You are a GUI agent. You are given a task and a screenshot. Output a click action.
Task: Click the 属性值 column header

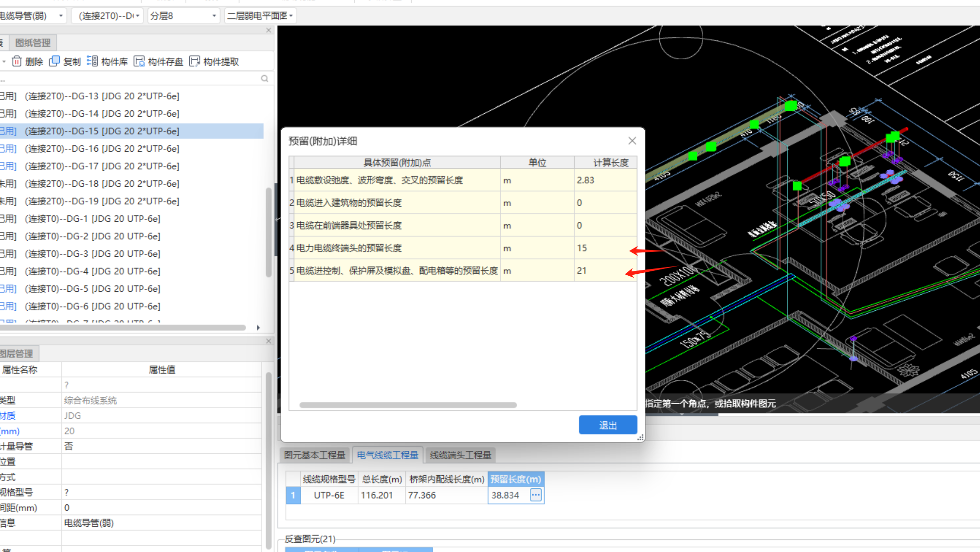point(162,370)
